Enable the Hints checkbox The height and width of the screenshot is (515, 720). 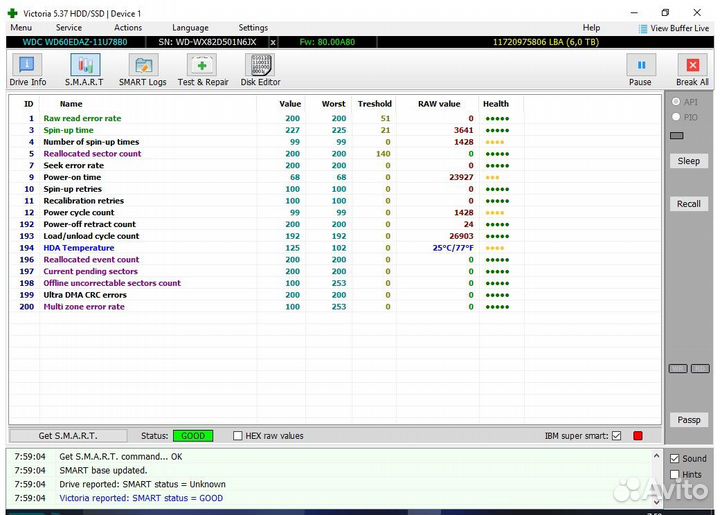click(x=675, y=474)
